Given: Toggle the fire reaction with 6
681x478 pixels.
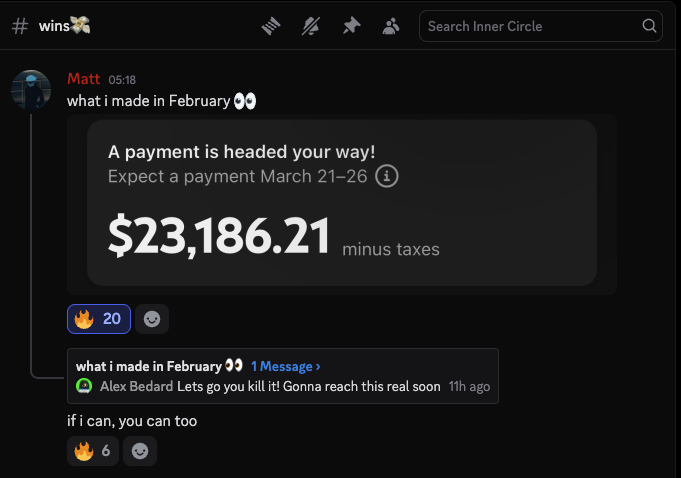Looking at the screenshot, I should (92, 451).
